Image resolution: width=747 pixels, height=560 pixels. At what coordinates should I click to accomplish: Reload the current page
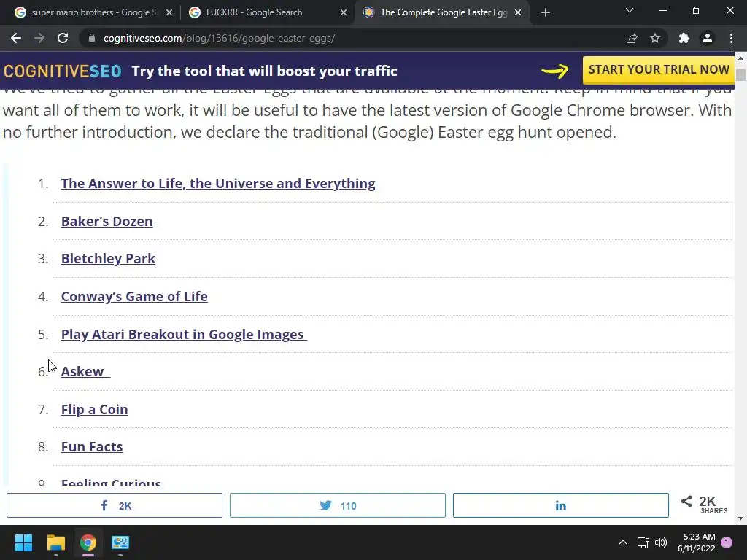coord(63,38)
